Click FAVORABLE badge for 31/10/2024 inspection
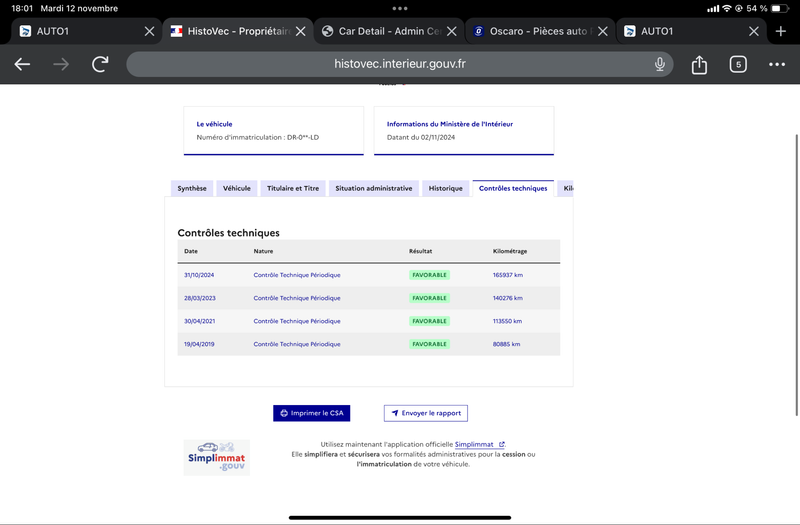The width and height of the screenshot is (800, 525). pyautogui.click(x=429, y=275)
